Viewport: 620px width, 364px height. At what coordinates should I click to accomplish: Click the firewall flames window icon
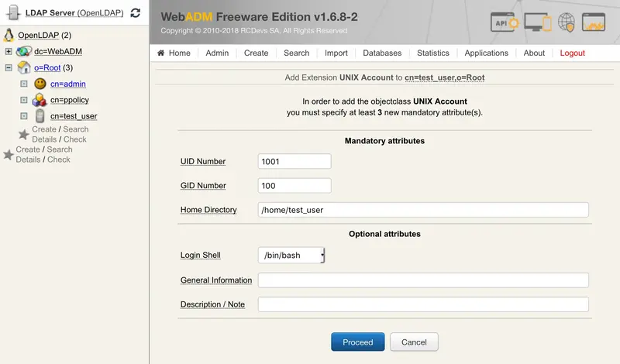594,22
